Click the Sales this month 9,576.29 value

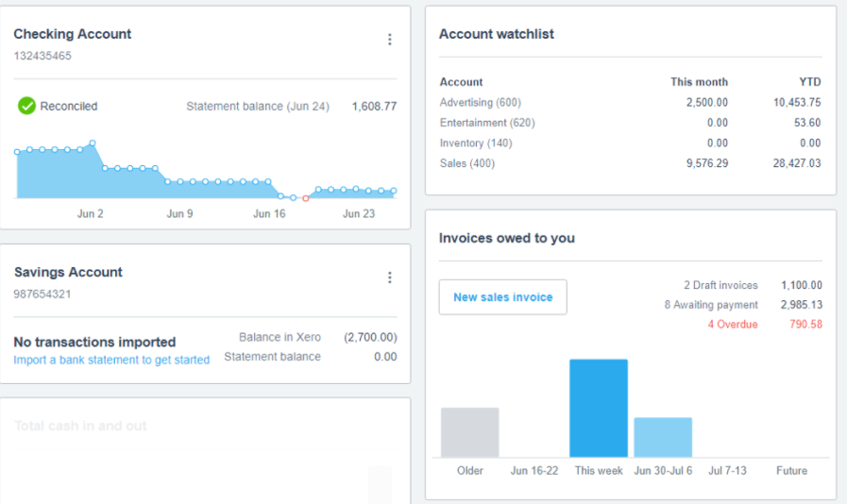tap(707, 163)
